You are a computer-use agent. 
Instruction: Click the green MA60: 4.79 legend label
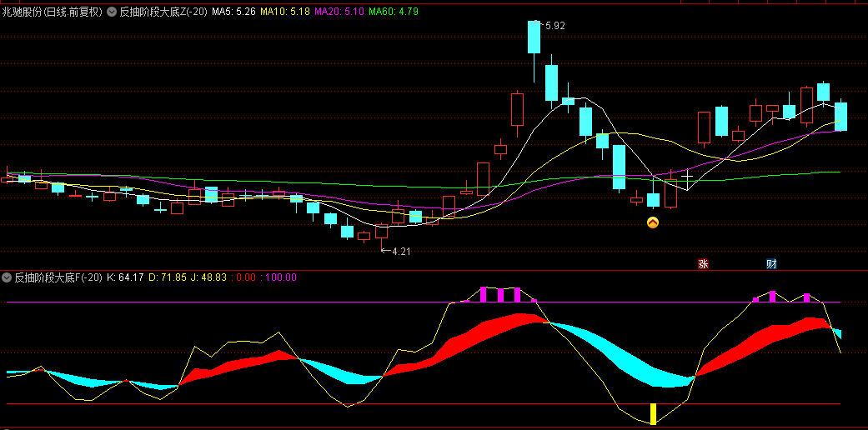tap(394, 12)
